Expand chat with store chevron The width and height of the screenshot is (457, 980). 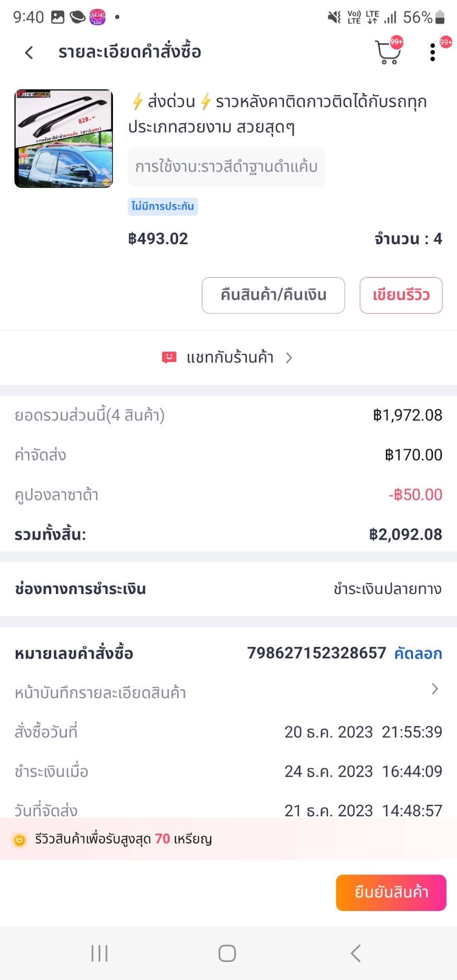[x=289, y=358]
